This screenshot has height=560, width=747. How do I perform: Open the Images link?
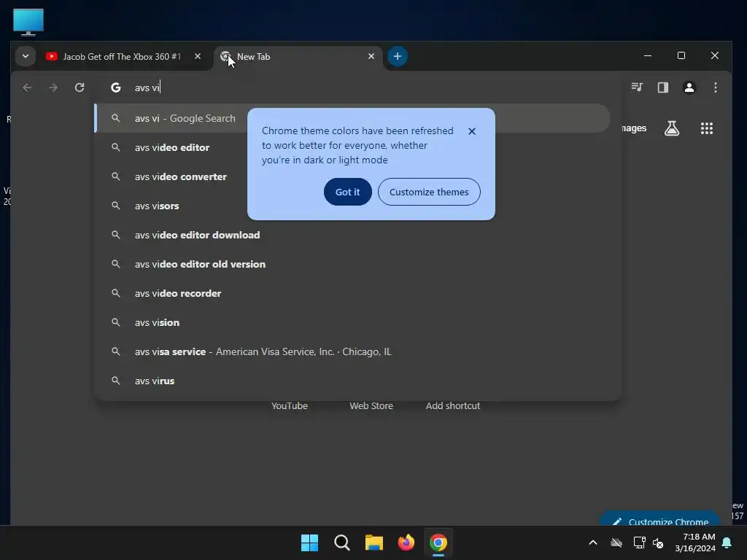click(634, 128)
